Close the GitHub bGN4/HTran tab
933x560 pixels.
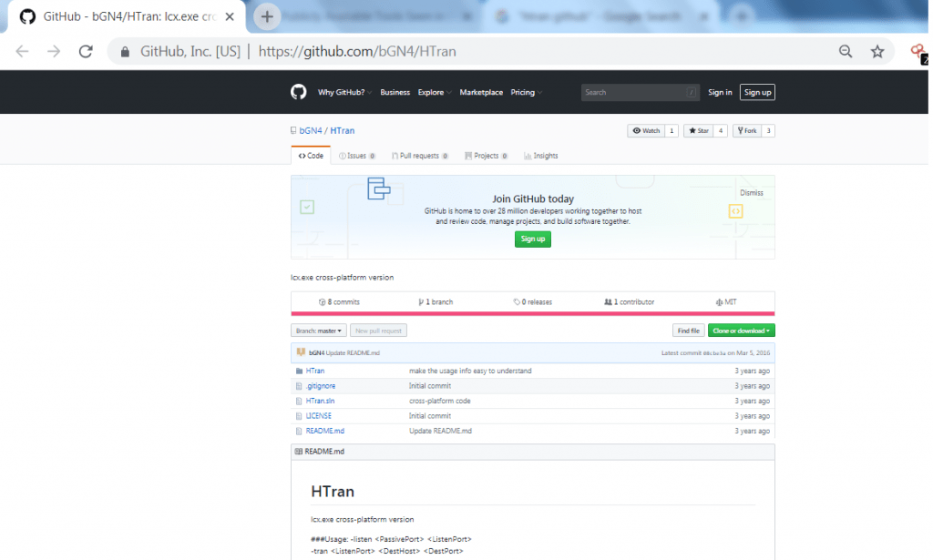(x=230, y=16)
